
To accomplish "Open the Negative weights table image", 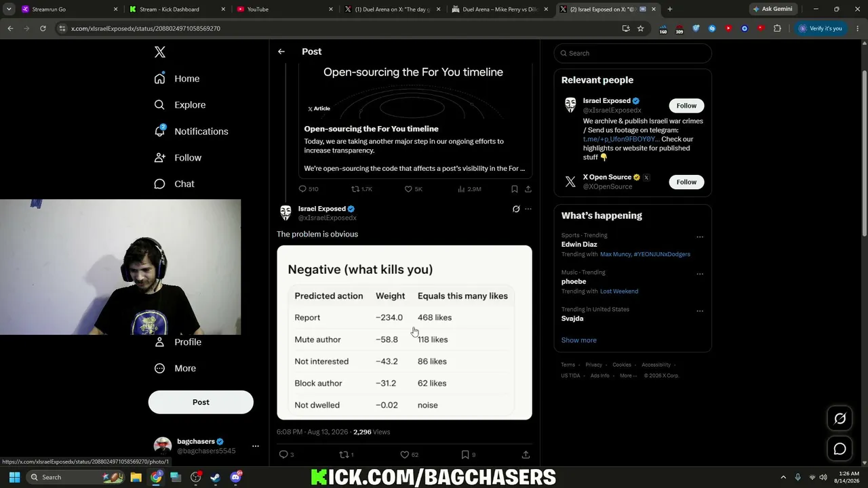I will point(404,333).
